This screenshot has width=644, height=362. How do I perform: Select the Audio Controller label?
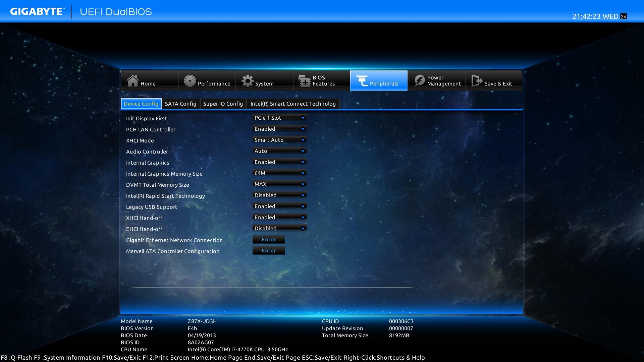(147, 152)
